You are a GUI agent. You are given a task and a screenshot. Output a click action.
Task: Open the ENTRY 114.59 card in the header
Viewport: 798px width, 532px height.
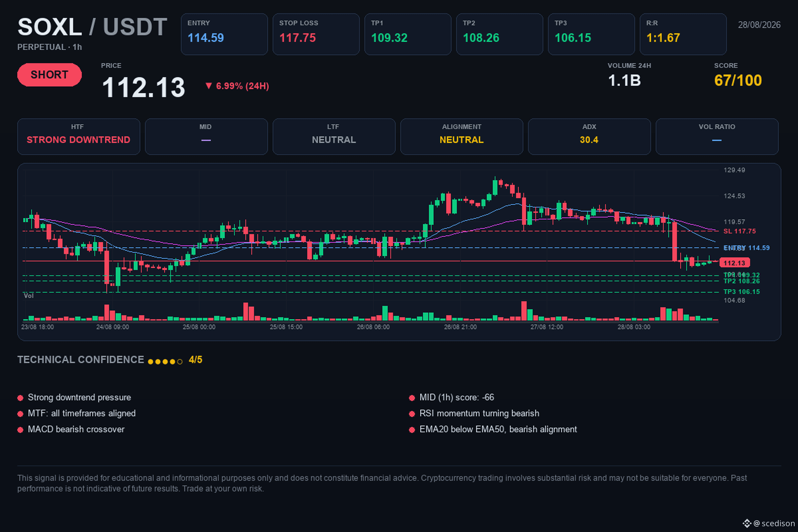(224, 34)
